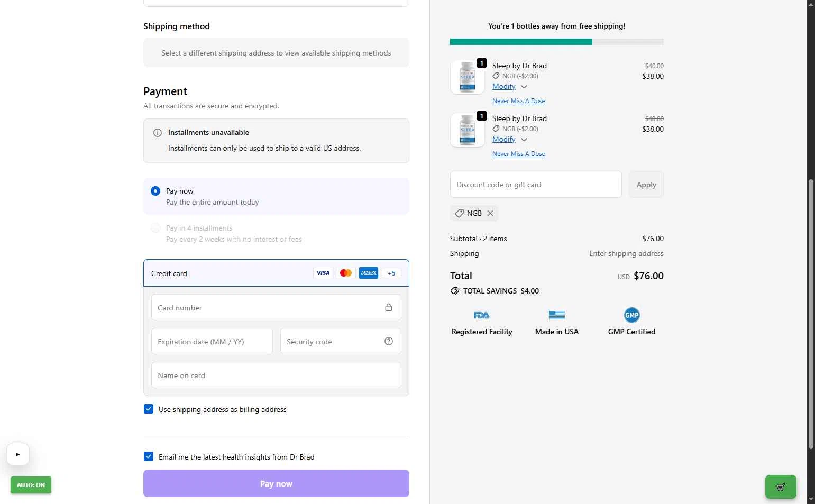Screen dimensions: 815x504
Task: Click the free shipping progress bar
Action: 557,42
